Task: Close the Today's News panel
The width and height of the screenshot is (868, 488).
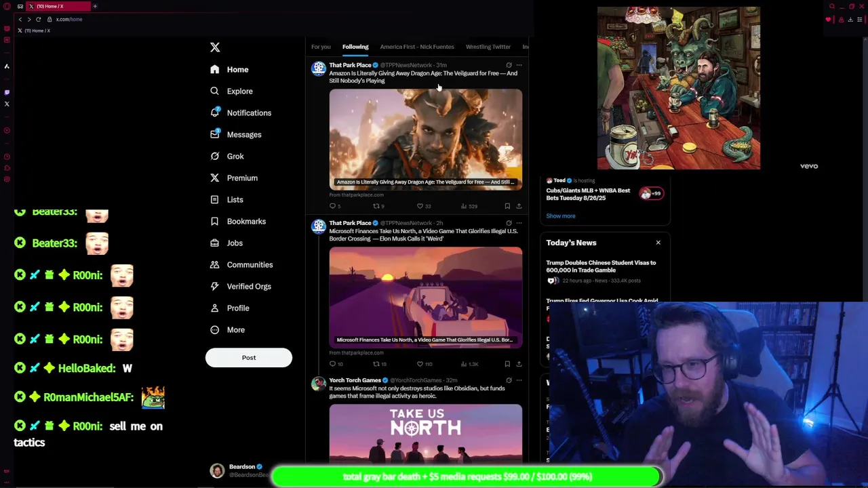Action: click(658, 242)
